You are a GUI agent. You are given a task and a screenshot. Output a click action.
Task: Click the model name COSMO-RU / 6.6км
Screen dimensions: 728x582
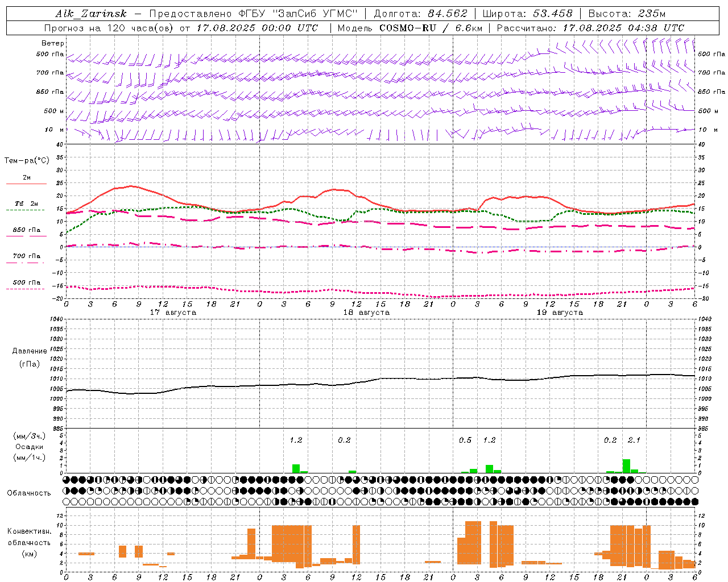[x=431, y=28]
